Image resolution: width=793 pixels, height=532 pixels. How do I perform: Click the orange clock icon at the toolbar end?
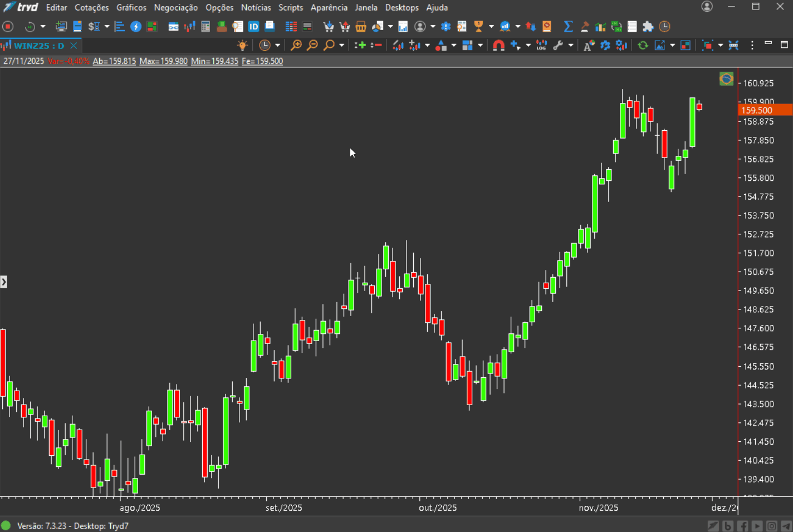pos(664,26)
